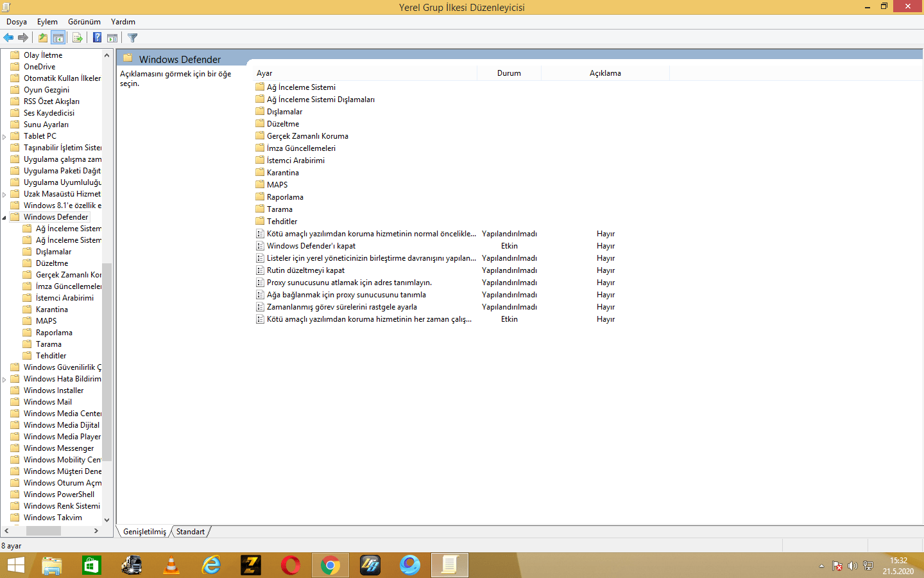Image resolution: width=924 pixels, height=578 pixels.
Task: Open the Eylem menu
Action: [x=47, y=22]
